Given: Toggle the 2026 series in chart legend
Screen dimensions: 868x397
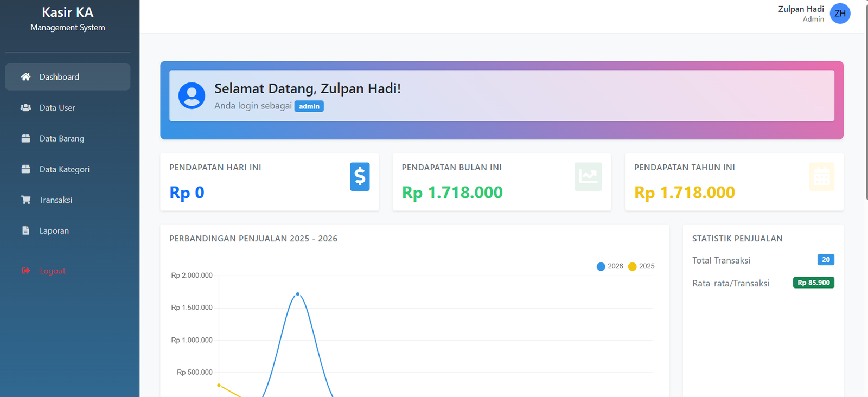Looking at the screenshot, I should coord(610,266).
